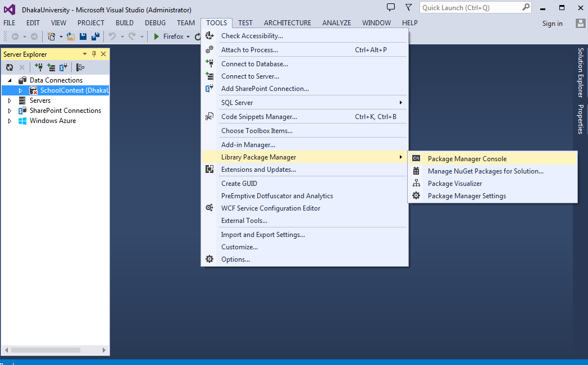Choose Manage NuGet Packages for Solution
Image resolution: width=588 pixels, height=365 pixels.
(493, 171)
